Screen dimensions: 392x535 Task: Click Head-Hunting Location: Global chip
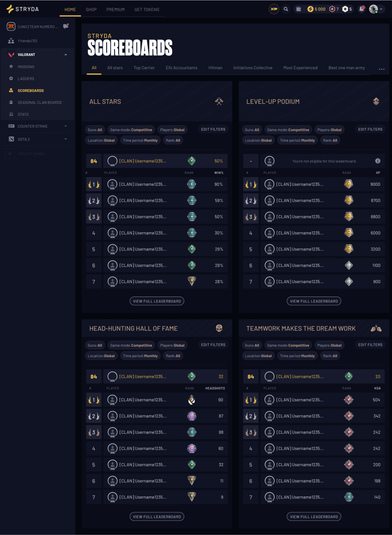click(101, 356)
